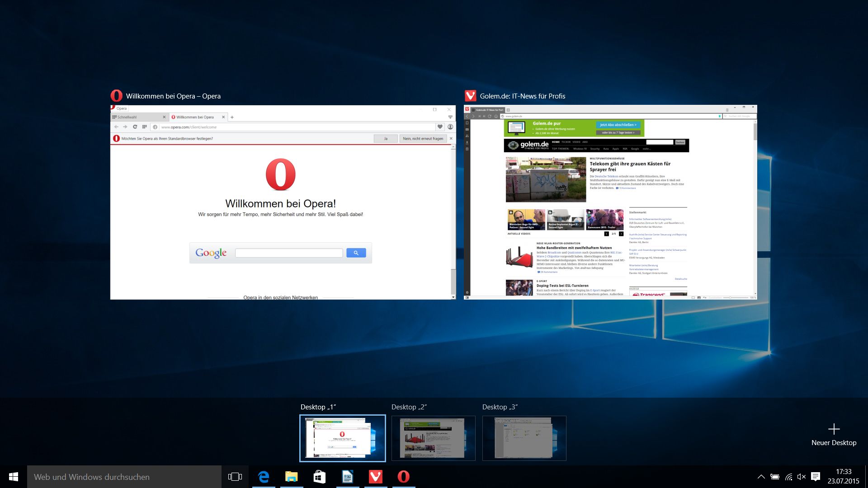Expand "mehr..." in golem.de top themes
Viewport: 868px width, 488px height.
(x=647, y=149)
